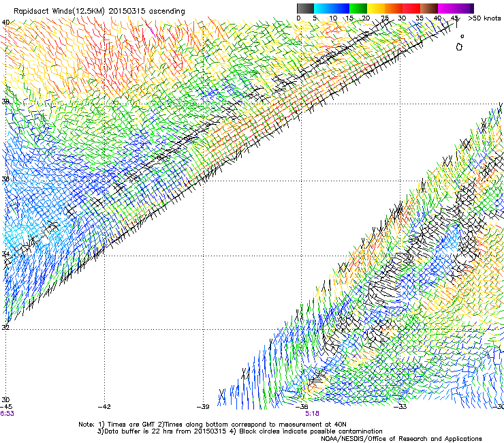Click the longitude '-36' axis label
This screenshot has width=504, height=443.
(302, 407)
